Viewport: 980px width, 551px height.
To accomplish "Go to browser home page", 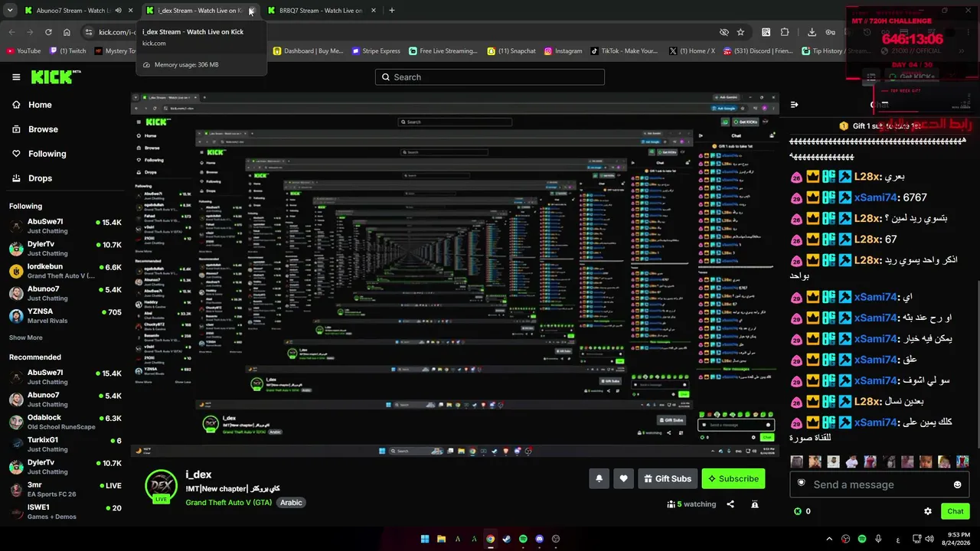I will click(x=67, y=32).
